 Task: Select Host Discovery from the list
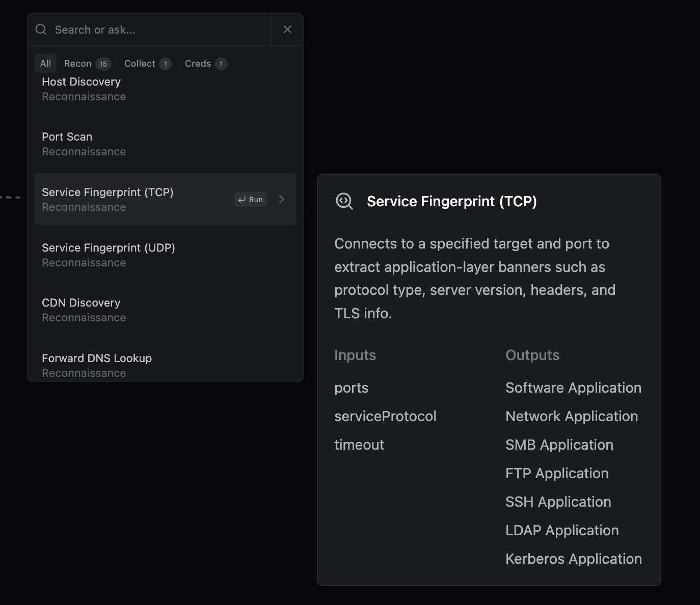82,89
